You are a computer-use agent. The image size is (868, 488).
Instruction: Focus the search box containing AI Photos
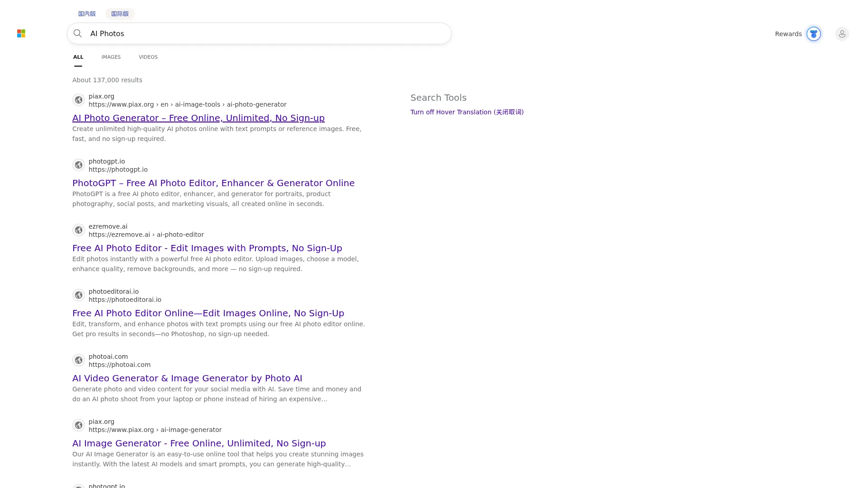click(259, 33)
